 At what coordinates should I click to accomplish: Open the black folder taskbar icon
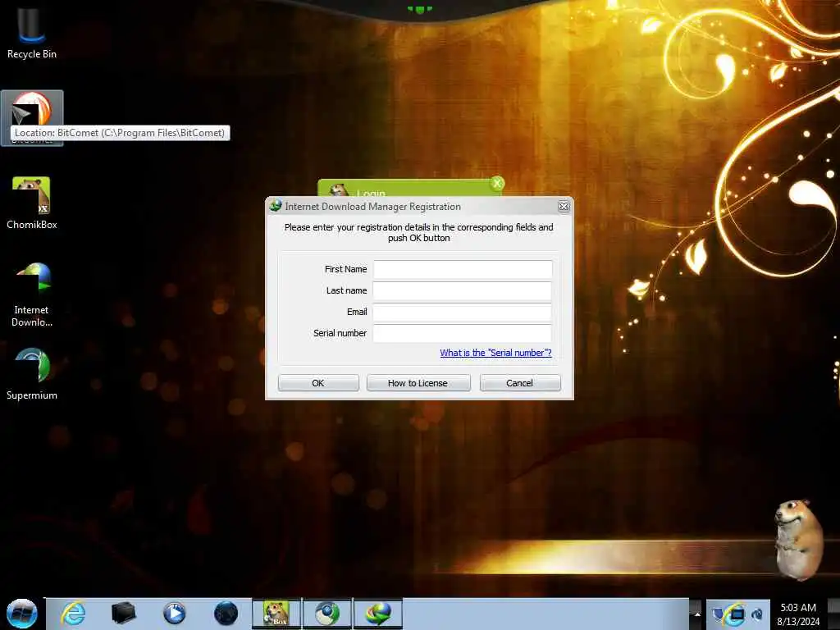(x=123, y=614)
